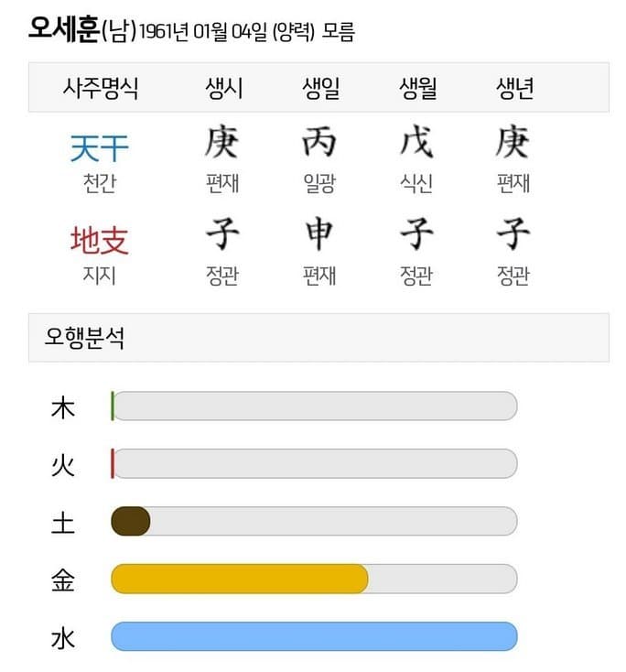This screenshot has width=626, height=672.
Task: Click the 庚 character in 생년 column
Action: 513,143
